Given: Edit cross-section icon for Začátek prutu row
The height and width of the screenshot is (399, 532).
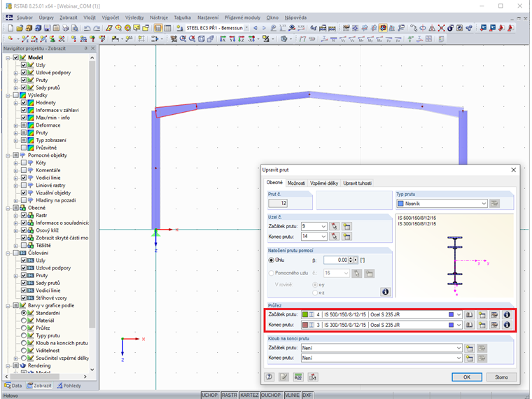Looking at the screenshot, I should 494,315.
